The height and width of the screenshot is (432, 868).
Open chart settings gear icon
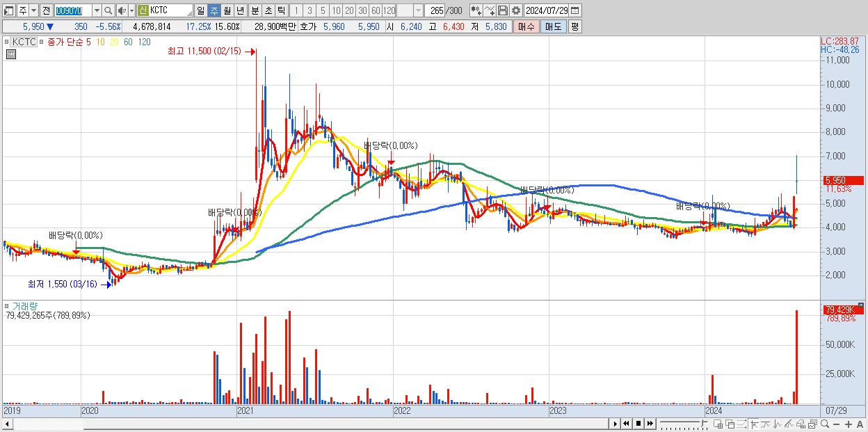[516, 10]
